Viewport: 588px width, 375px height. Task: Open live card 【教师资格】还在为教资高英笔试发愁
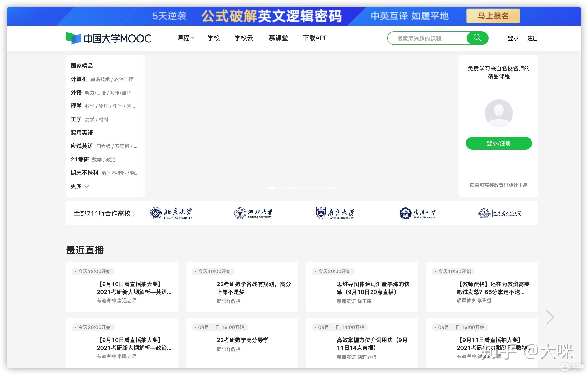pyautogui.click(x=482, y=287)
